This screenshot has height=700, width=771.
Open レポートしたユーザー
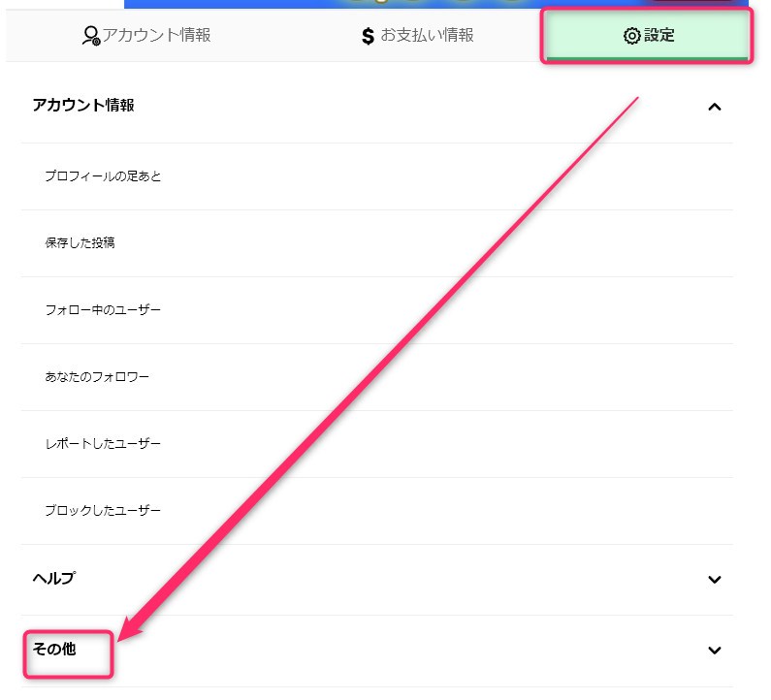point(103,444)
